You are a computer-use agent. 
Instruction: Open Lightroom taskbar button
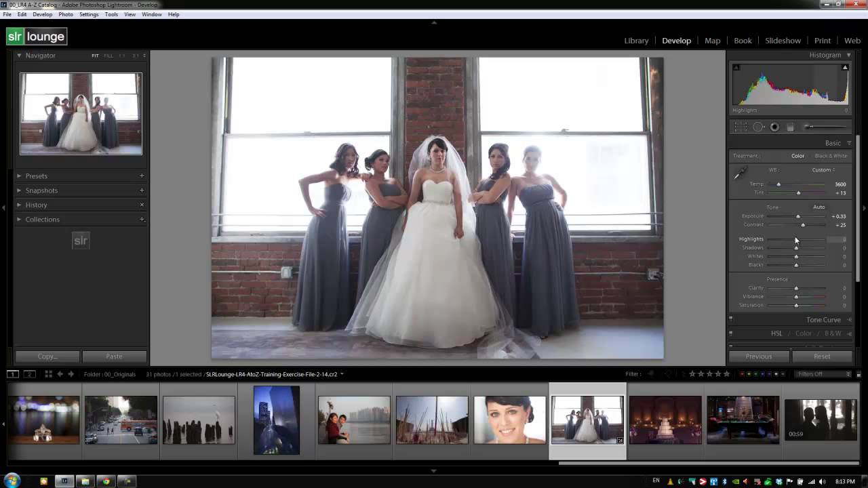coord(64,481)
